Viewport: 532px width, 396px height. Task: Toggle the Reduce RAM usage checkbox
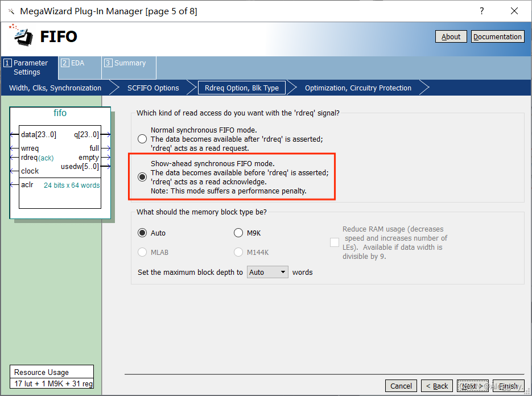coord(335,242)
